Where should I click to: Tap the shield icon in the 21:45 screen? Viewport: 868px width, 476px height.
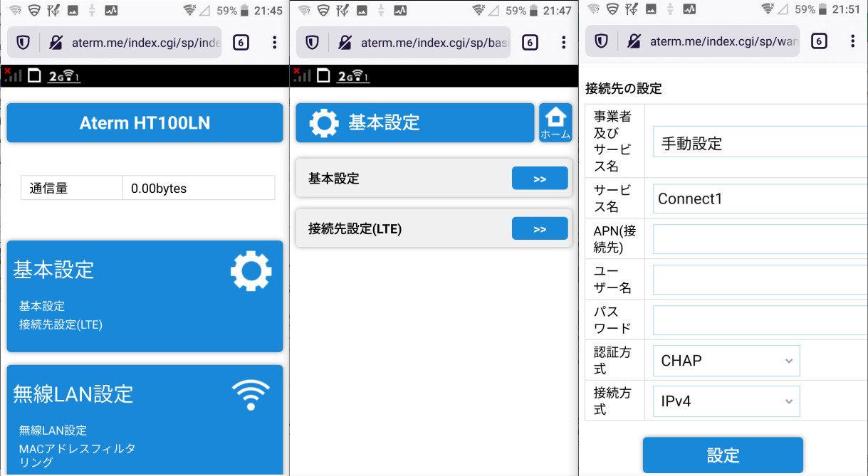pos(23,43)
